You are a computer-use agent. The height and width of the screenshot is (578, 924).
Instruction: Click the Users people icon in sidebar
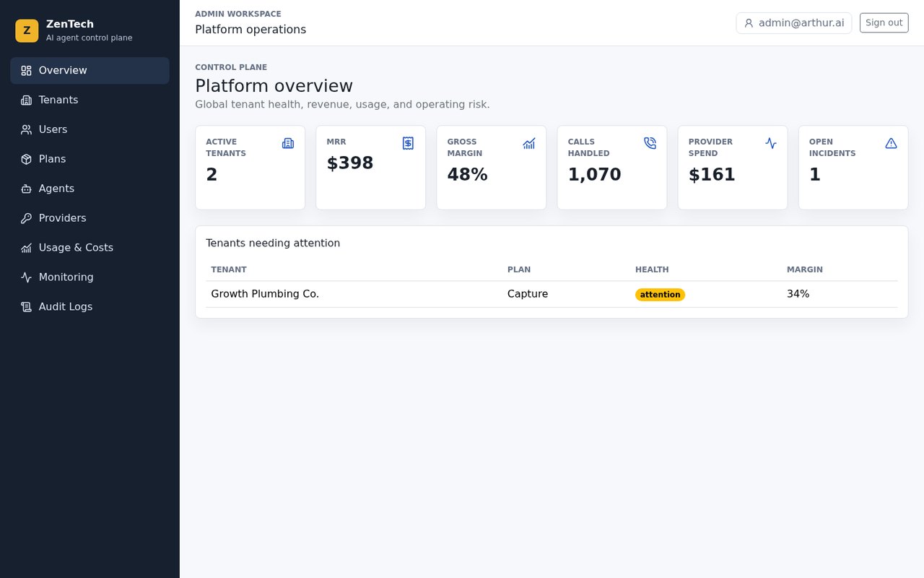pos(26,130)
